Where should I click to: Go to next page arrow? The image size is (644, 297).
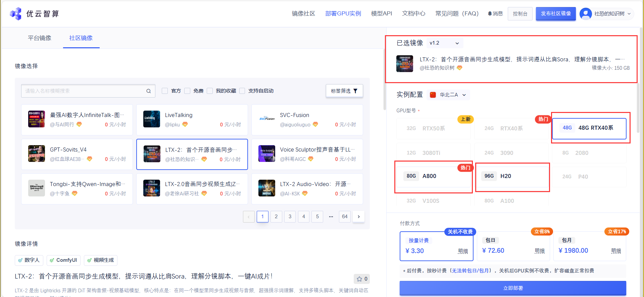[x=359, y=217]
